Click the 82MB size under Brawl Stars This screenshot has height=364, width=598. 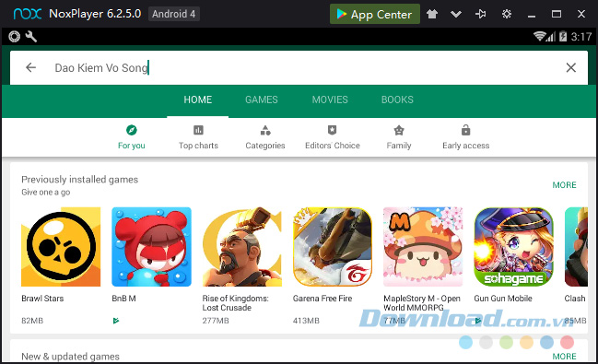pyautogui.click(x=32, y=321)
